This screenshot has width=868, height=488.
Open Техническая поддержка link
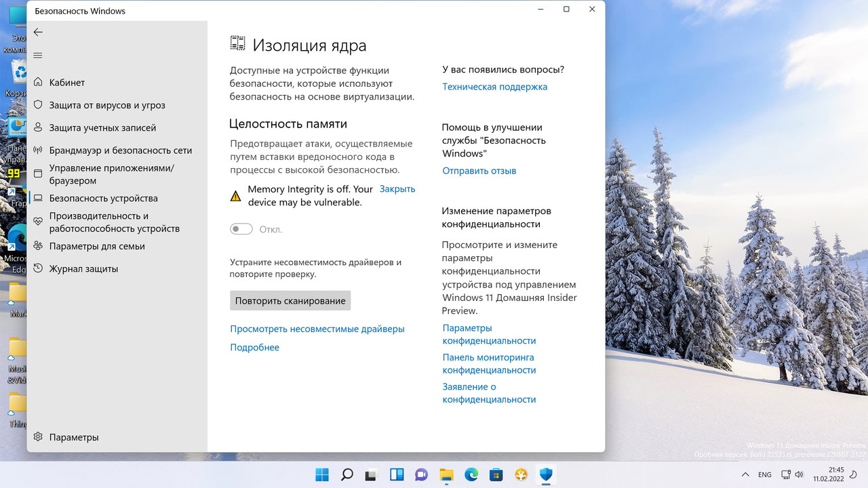tap(495, 87)
